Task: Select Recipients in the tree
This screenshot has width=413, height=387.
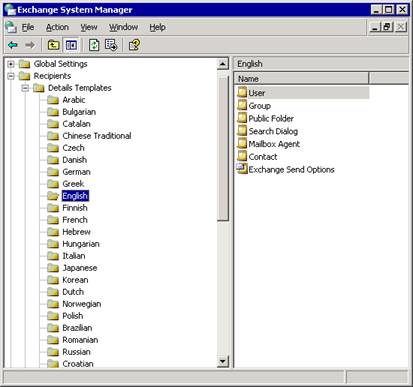Action: pos(52,76)
